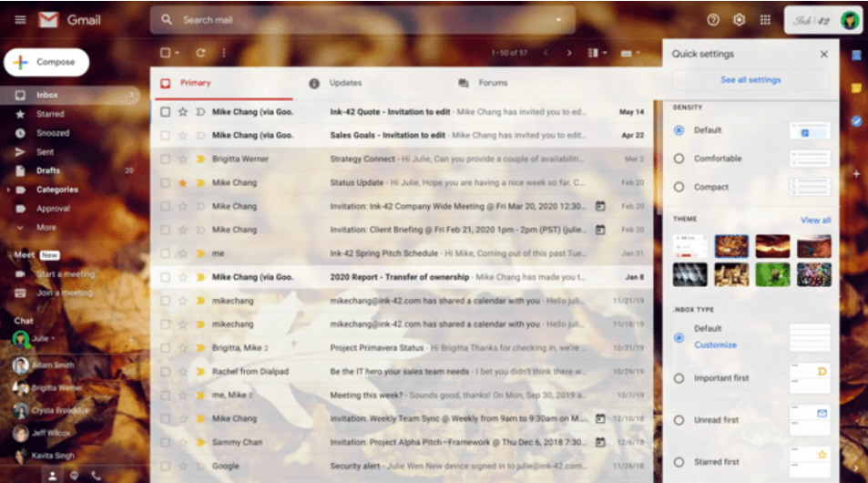Open the Approval label

pyautogui.click(x=53, y=209)
